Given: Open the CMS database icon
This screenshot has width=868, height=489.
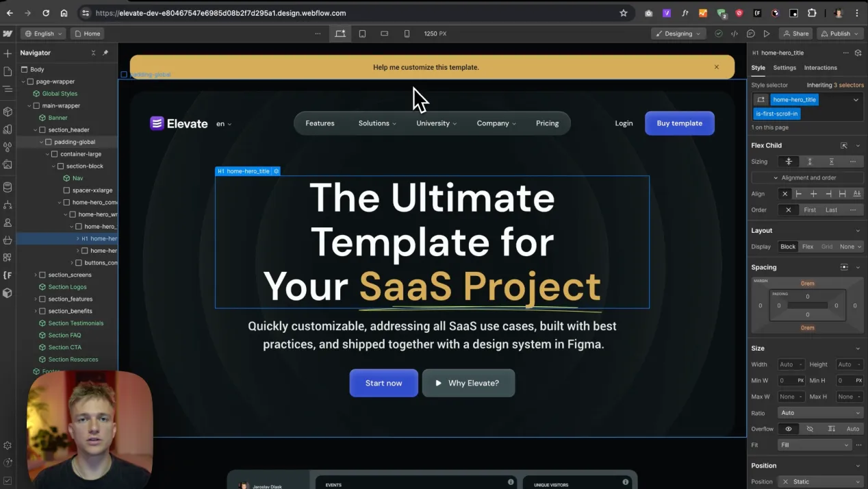Looking at the screenshot, I should pyautogui.click(x=8, y=187).
